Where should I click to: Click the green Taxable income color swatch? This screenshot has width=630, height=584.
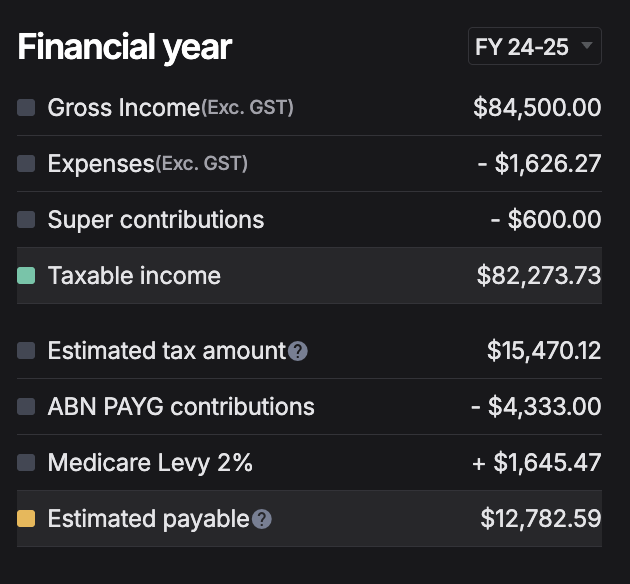(26, 276)
